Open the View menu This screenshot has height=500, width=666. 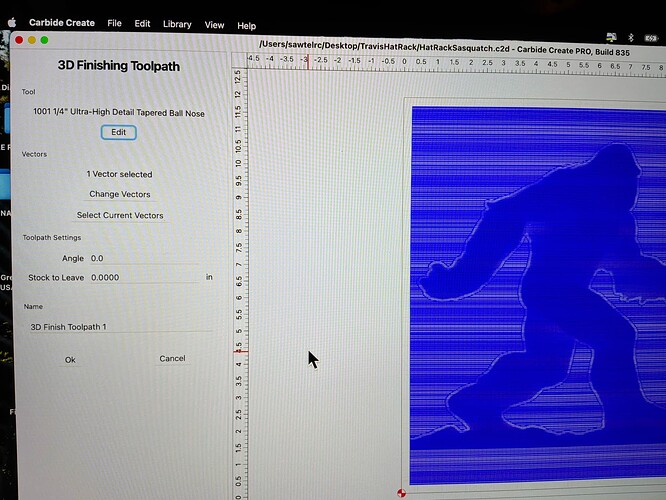coord(214,25)
